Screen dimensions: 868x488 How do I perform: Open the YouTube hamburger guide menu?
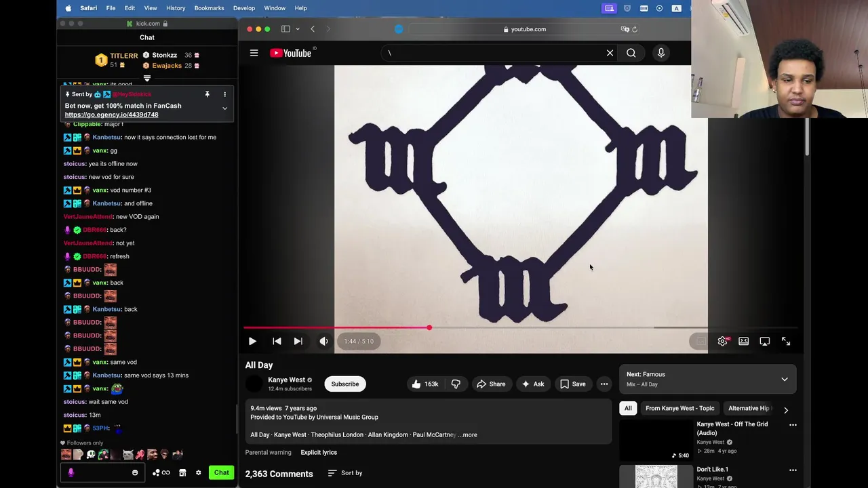click(254, 53)
